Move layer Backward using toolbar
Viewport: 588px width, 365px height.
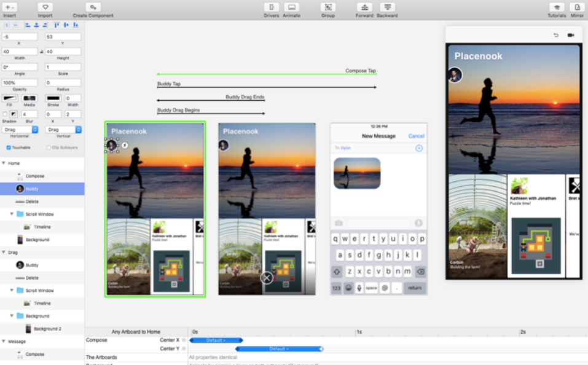[387, 7]
